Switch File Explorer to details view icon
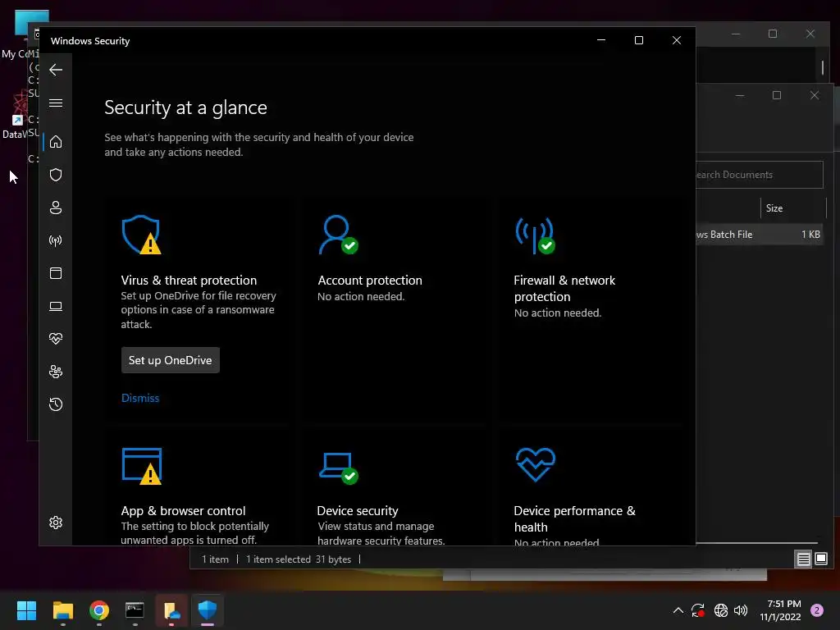 [x=803, y=559]
